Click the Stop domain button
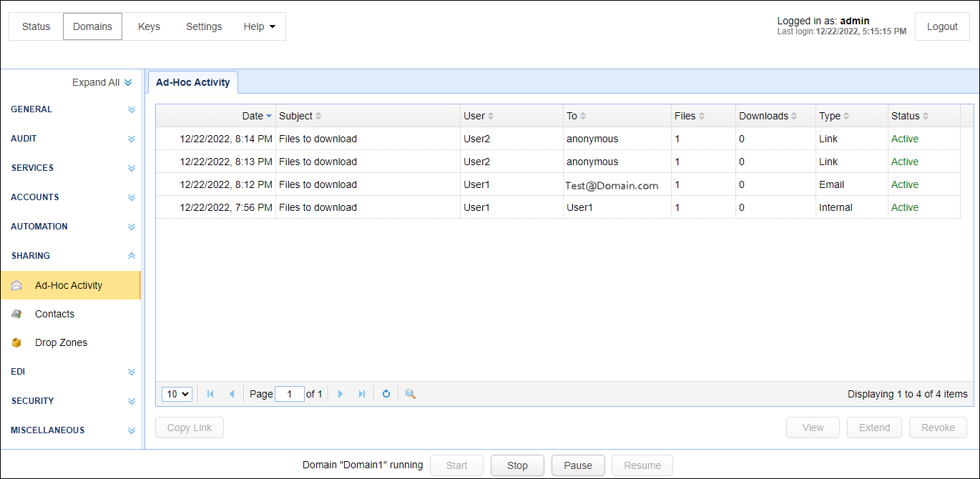The height and width of the screenshot is (479, 980). click(517, 465)
